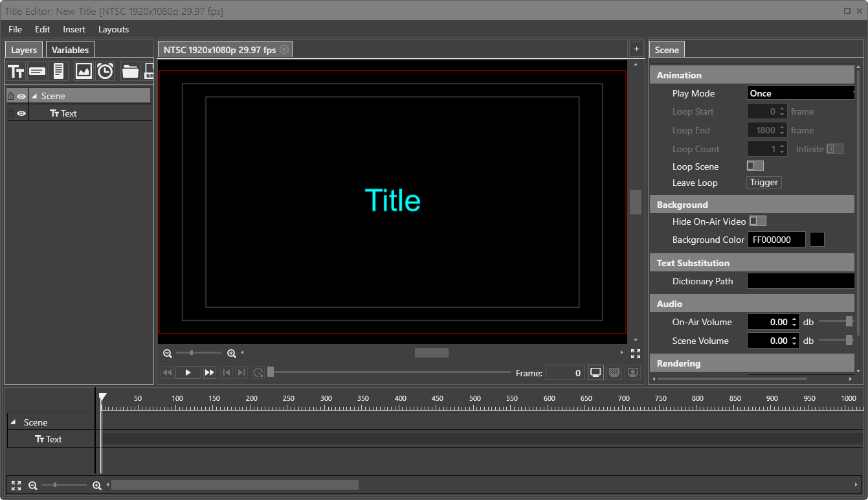Toggle the Loop Scene switch
Image resolution: width=868 pixels, height=500 pixels.
point(755,166)
